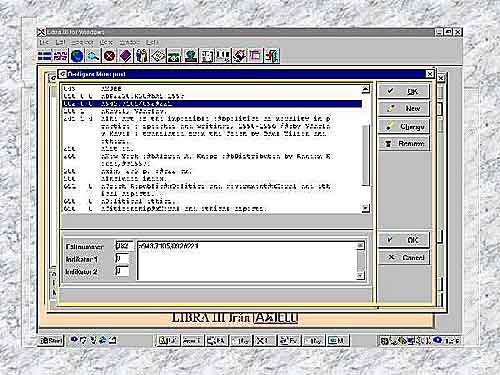Click the record list scroll-up arrow
Image resolution: width=500 pixels, height=375 pixels.
(x=366, y=89)
